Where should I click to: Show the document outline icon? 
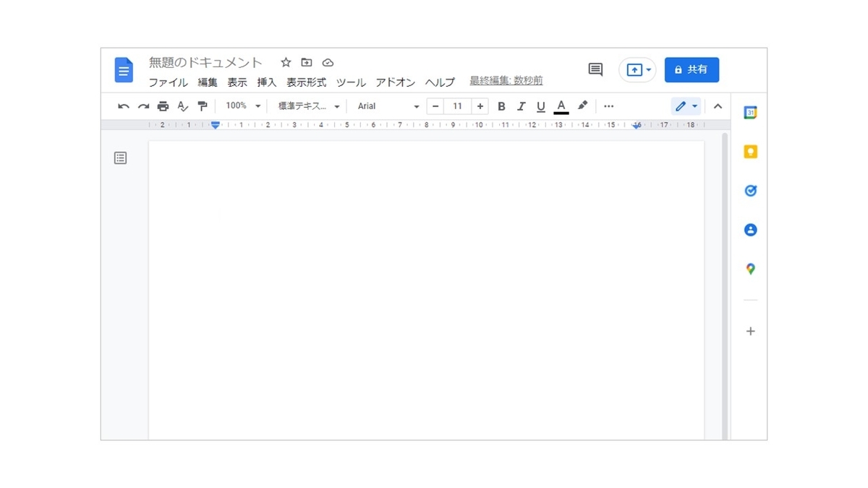tap(121, 158)
